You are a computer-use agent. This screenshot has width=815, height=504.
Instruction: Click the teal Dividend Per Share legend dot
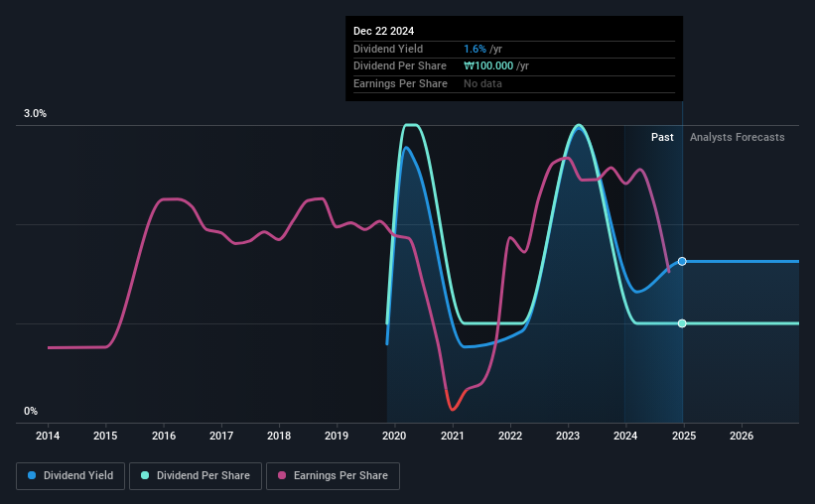pos(145,475)
